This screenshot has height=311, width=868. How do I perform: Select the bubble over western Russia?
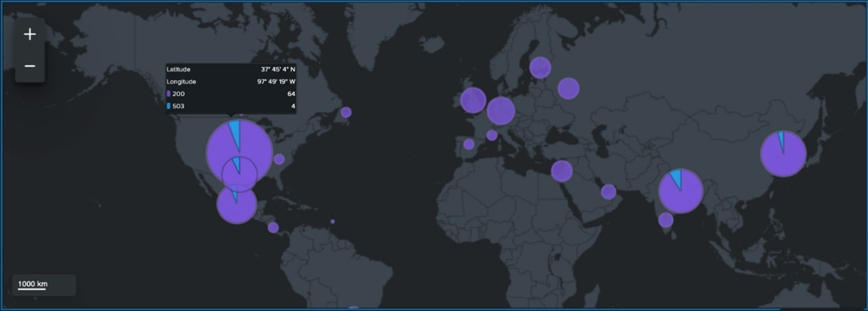[x=568, y=88]
